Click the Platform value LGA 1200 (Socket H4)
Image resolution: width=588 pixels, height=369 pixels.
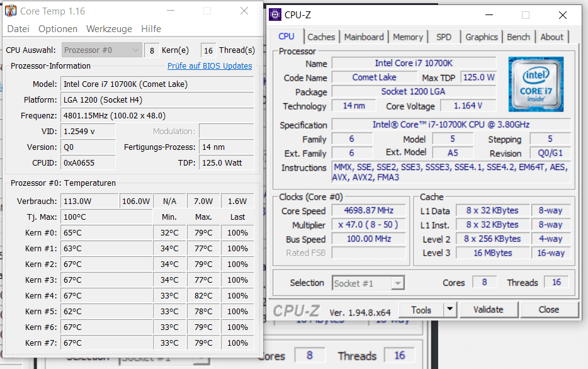pos(157,99)
